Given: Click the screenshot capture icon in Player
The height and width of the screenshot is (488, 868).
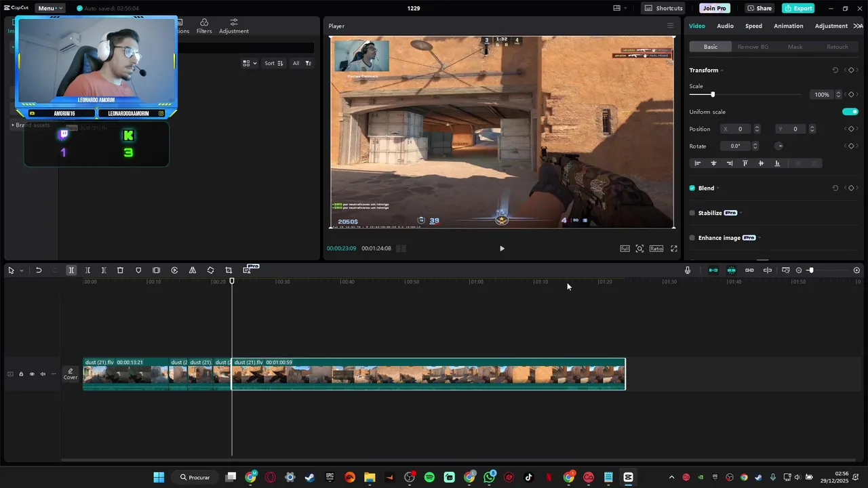Looking at the screenshot, I should point(639,249).
